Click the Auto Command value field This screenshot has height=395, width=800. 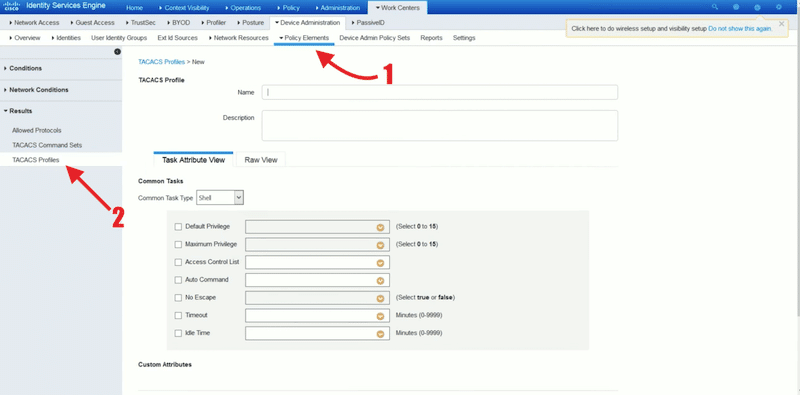[x=317, y=280]
